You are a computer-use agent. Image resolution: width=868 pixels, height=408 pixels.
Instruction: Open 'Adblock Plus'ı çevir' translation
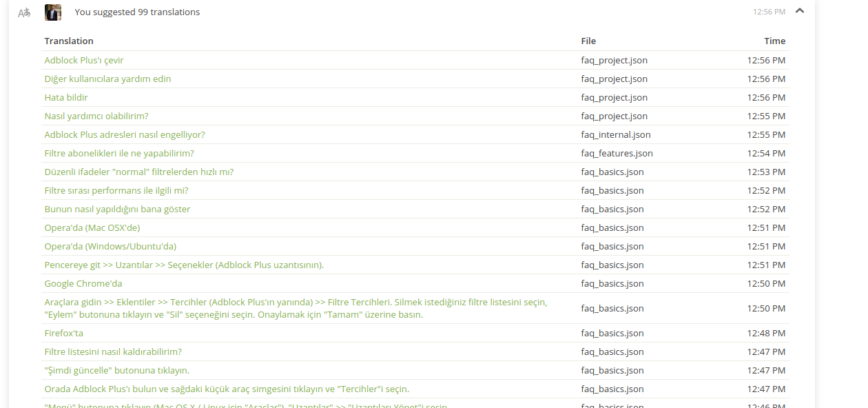84,60
